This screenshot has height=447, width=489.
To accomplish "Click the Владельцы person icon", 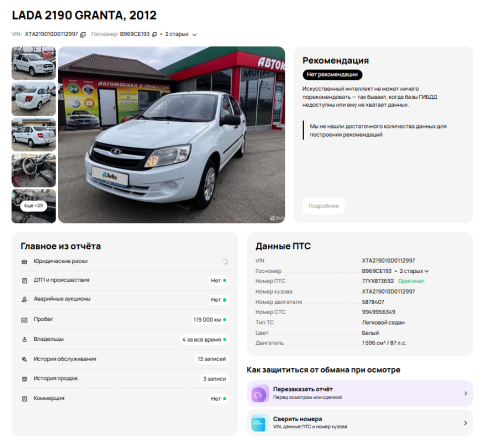I will 24,339.
